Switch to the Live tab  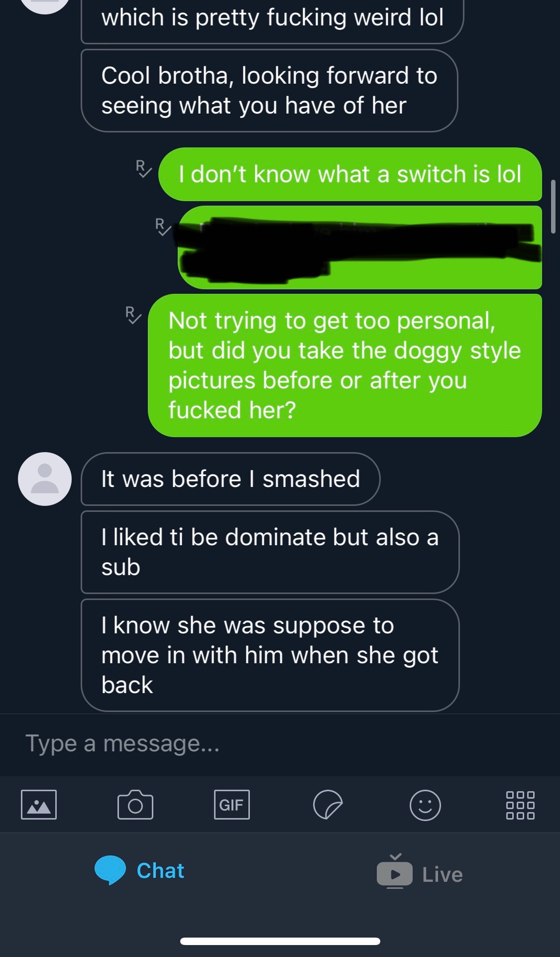(x=442, y=874)
